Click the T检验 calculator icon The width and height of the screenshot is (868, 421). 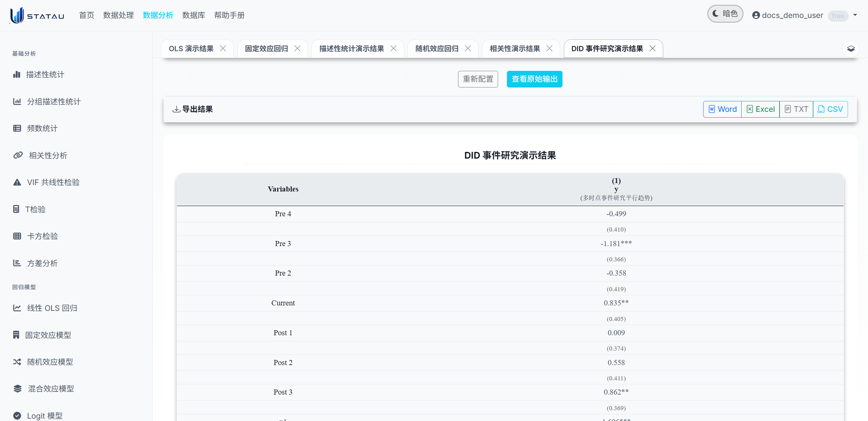tap(16, 209)
